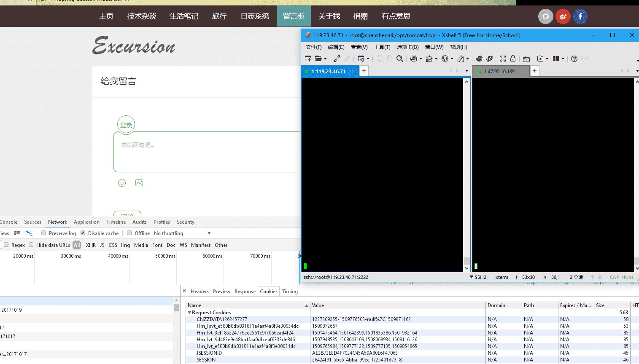
Task: Open the 工具(T) menu in Xshell
Action: point(382,47)
